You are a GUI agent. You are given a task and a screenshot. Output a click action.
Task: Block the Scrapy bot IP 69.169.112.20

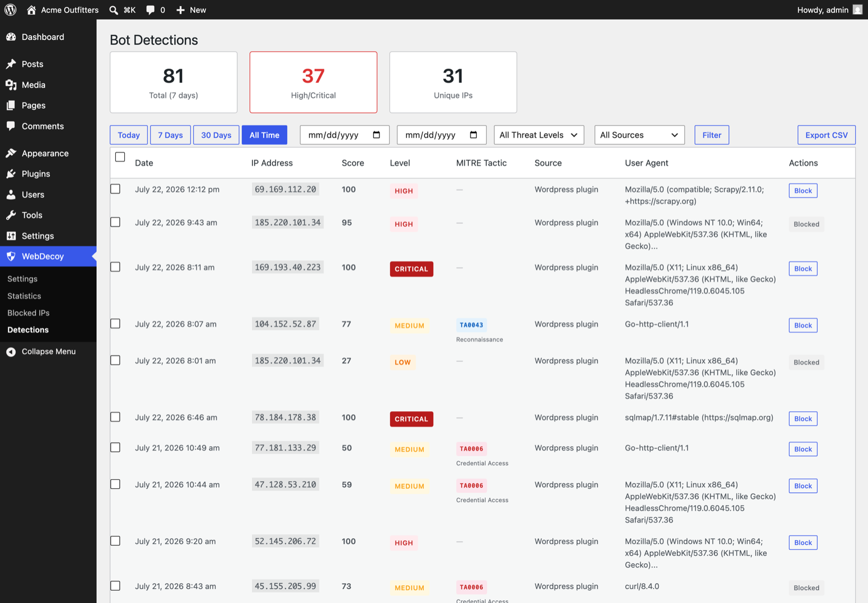803,191
